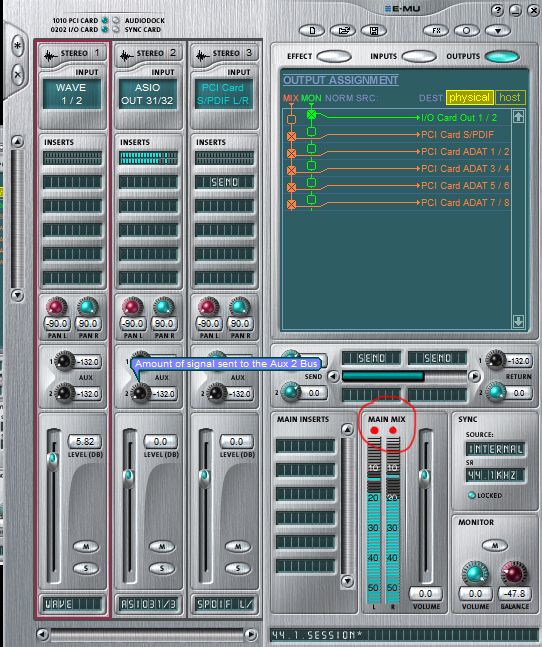This screenshot has width=542, height=647.
Task: Mute the Stereo 3 SPDIF strip
Action: [x=238, y=547]
